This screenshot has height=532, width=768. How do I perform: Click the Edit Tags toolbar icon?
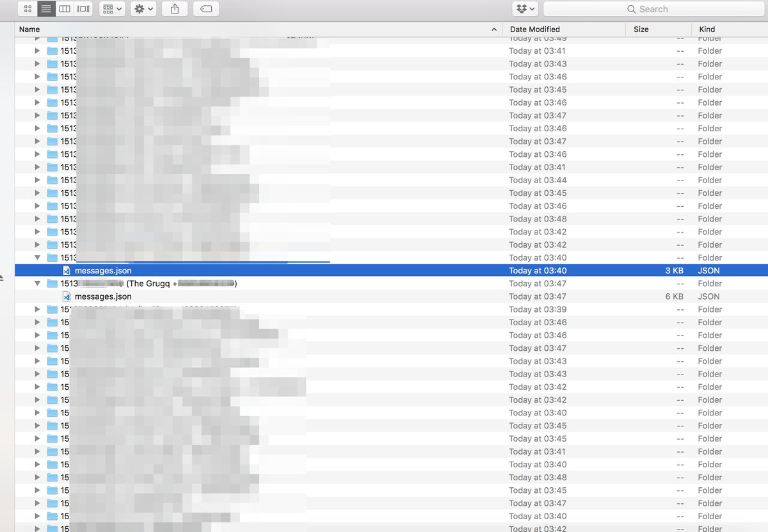tap(205, 9)
